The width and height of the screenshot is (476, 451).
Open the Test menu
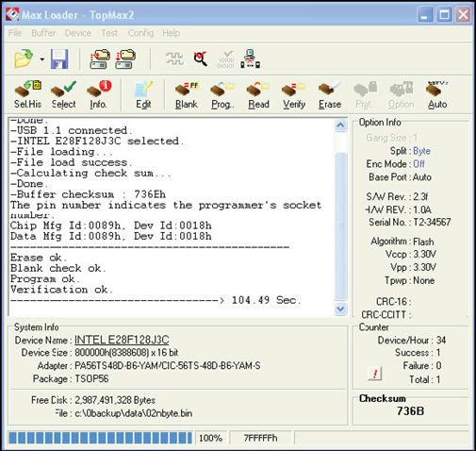point(109,33)
